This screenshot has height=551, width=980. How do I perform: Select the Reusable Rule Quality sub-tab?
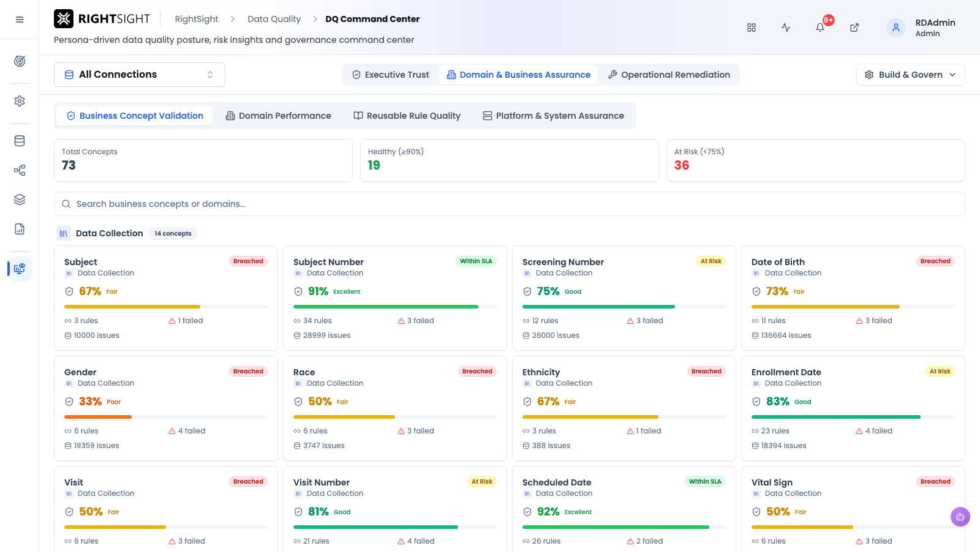click(407, 116)
